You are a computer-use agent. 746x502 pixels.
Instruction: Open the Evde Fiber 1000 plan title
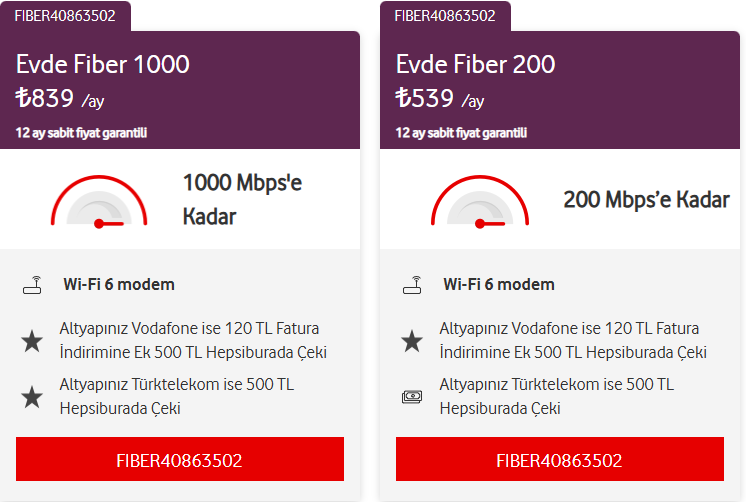103,65
